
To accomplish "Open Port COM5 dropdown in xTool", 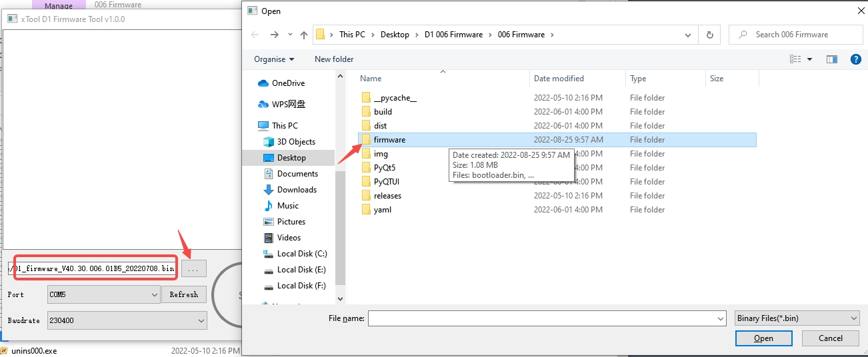I will pos(103,294).
